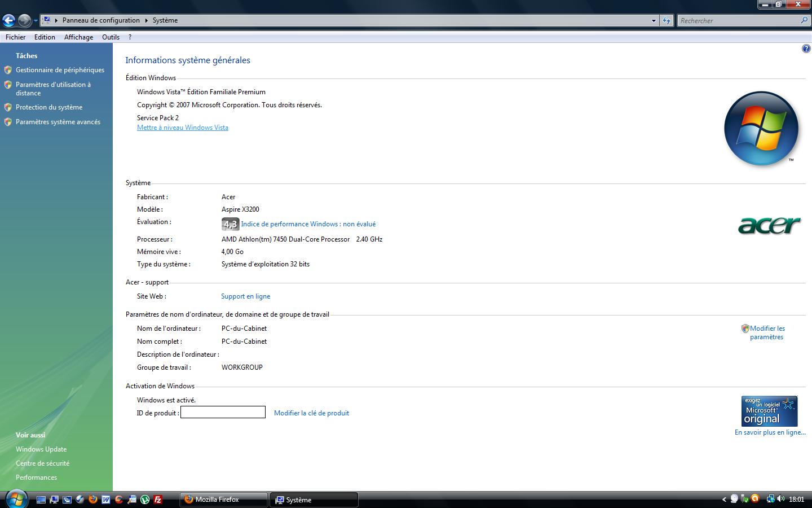Launch FileZilla from Quick Launch

[158, 500]
